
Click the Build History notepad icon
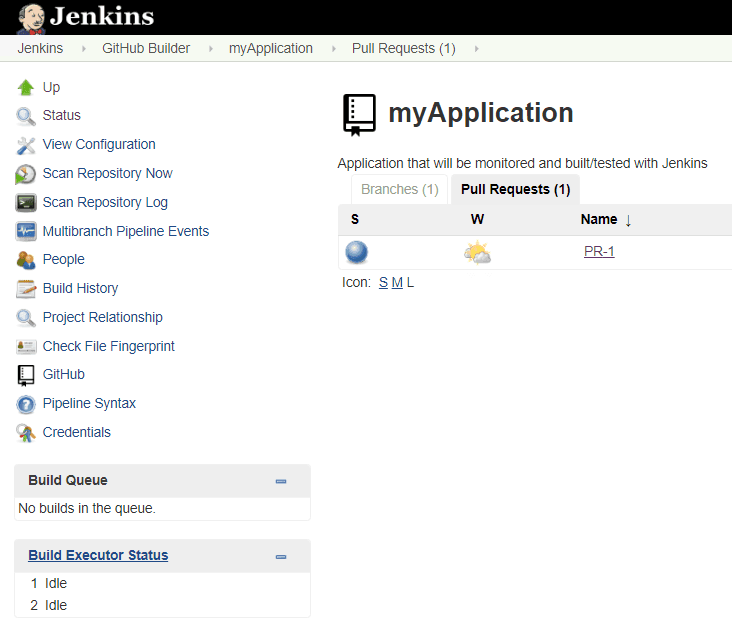26,289
